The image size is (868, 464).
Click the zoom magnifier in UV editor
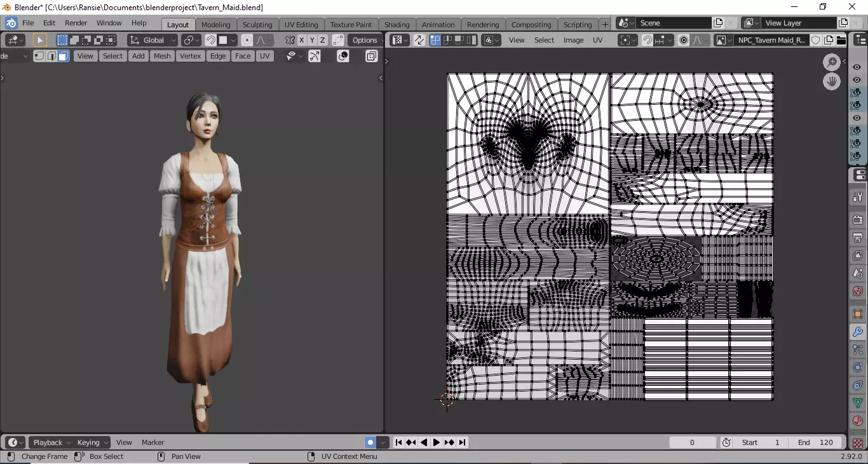832,62
